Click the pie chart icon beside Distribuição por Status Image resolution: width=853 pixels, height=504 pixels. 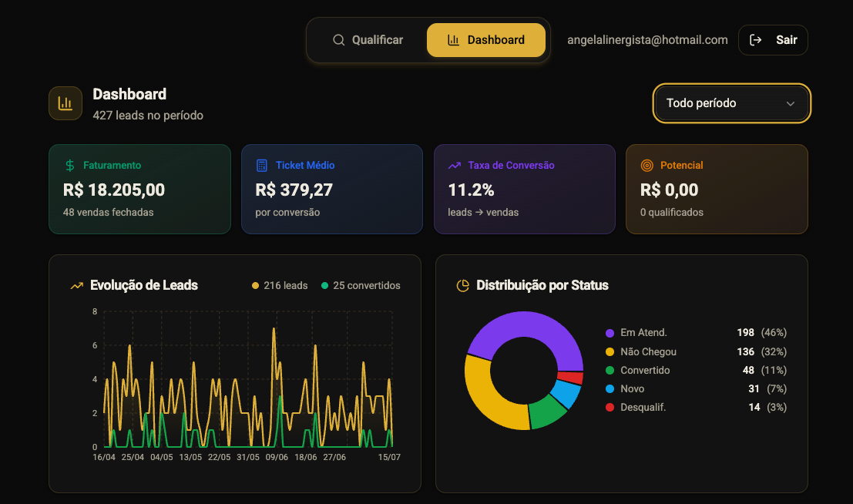[x=463, y=286]
